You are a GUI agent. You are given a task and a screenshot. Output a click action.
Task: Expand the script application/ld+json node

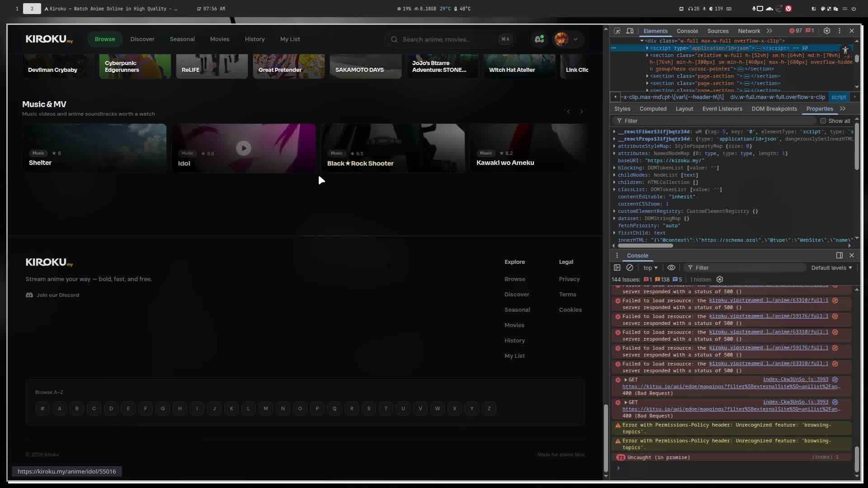click(647, 48)
